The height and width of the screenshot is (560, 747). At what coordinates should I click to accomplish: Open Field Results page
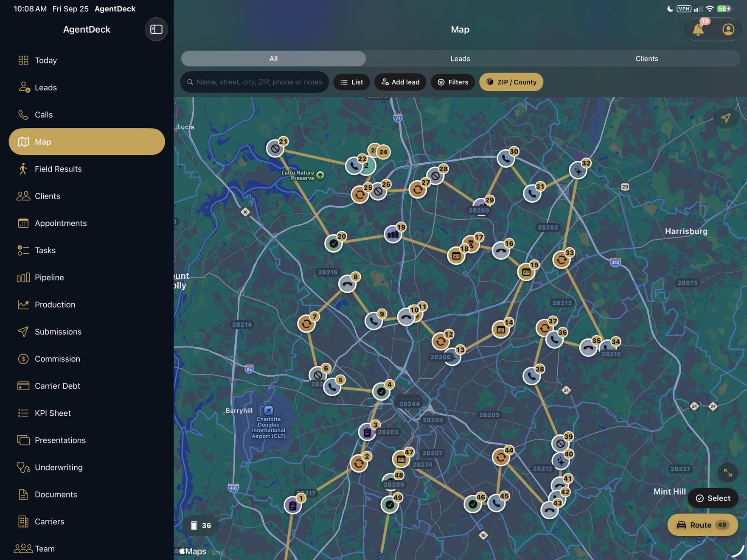point(87,169)
